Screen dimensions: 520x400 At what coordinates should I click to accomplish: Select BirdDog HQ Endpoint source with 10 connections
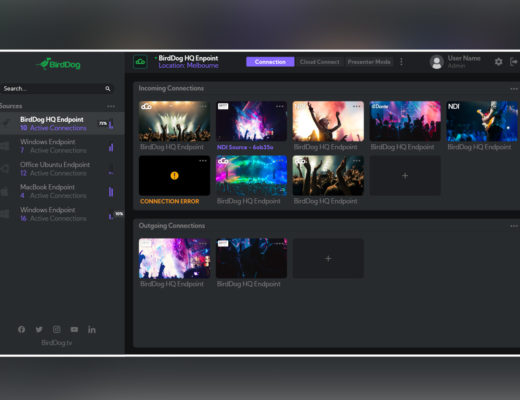[62, 124]
